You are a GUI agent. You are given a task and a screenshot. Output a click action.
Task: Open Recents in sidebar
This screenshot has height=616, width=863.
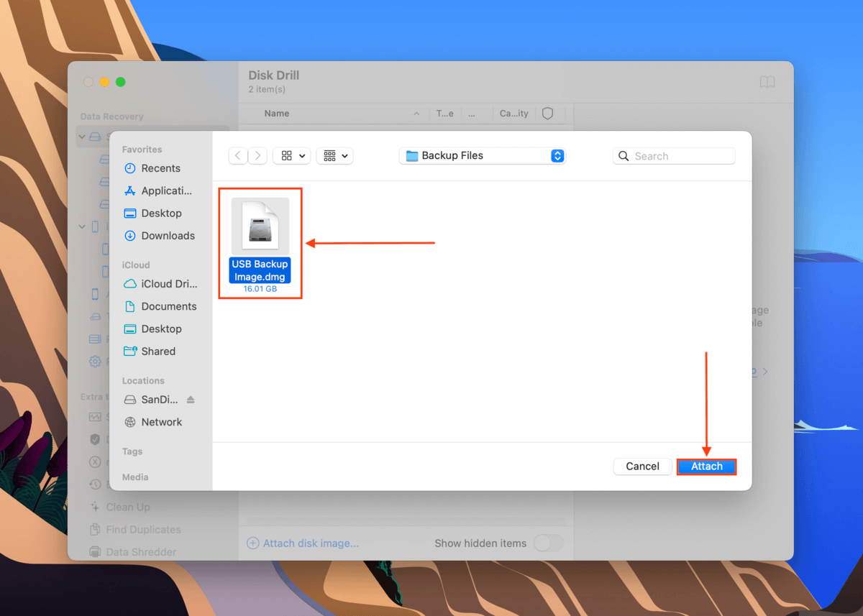pos(160,168)
